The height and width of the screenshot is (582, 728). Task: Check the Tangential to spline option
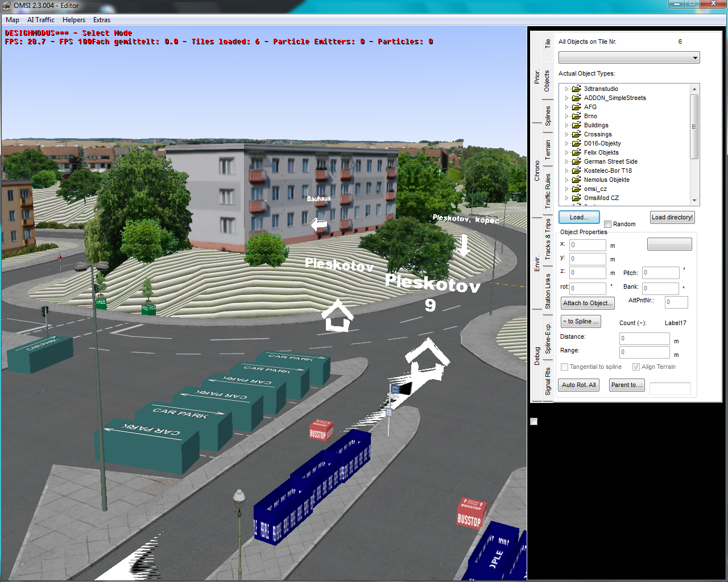565,367
